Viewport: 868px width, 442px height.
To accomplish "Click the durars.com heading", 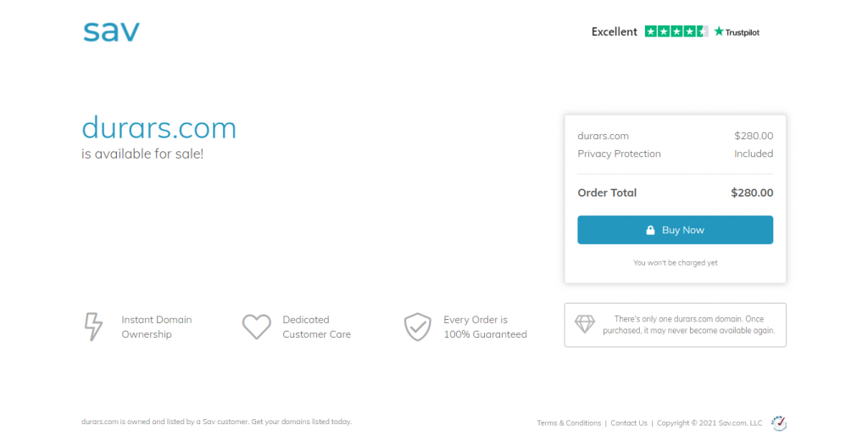I will pos(159,128).
